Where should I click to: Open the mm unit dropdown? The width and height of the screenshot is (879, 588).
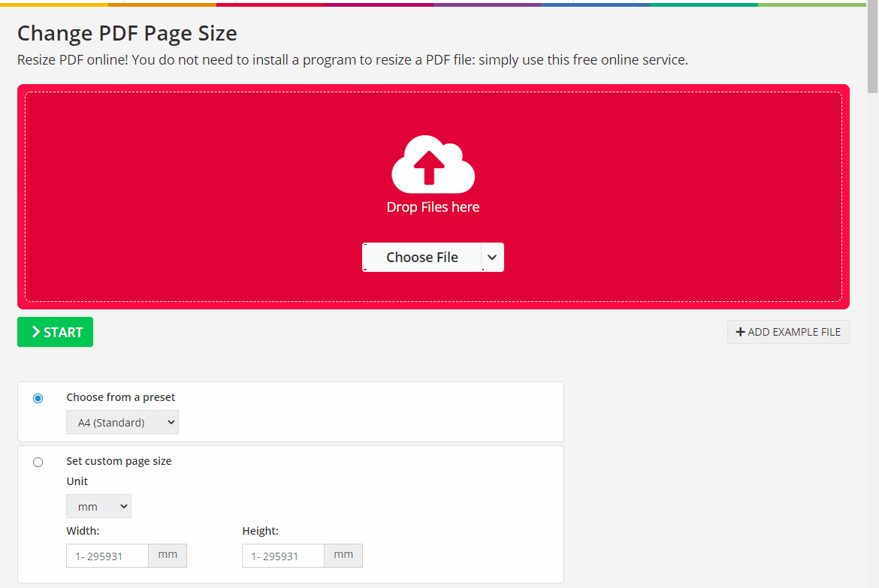98,506
